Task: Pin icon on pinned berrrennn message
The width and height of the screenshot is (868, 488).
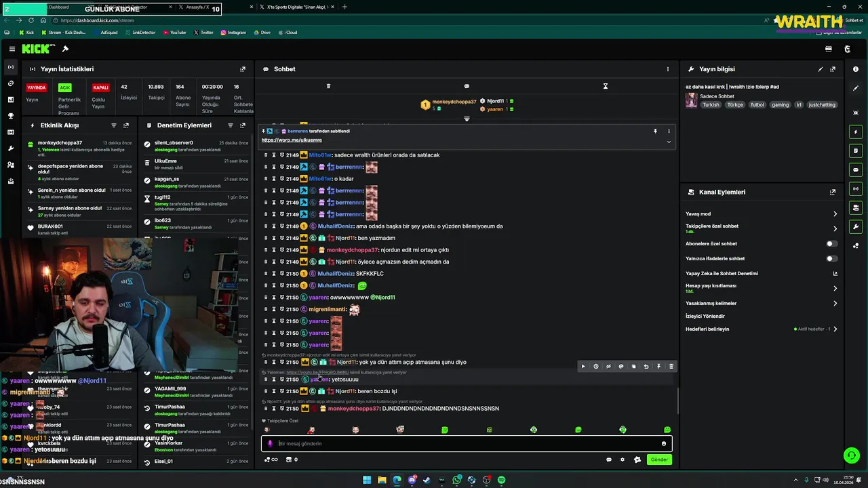Action: click(655, 131)
